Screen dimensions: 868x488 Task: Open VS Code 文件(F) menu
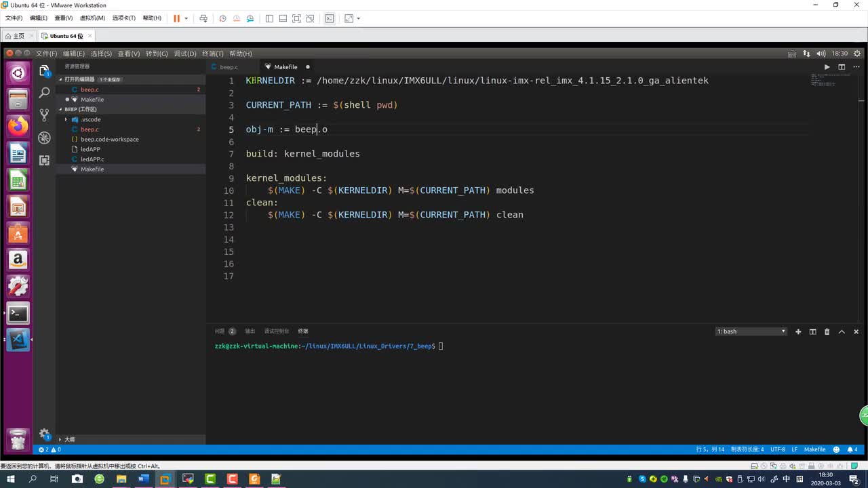click(x=46, y=54)
